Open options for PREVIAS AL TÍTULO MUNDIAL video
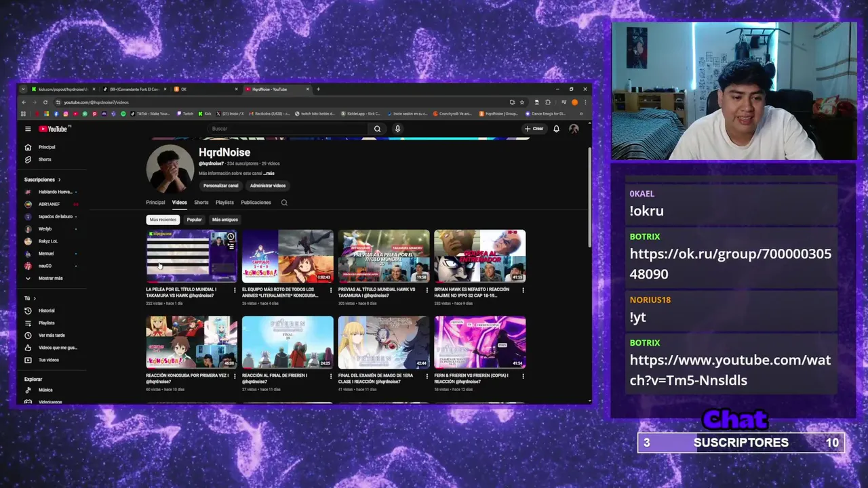The image size is (868, 488). (427, 290)
